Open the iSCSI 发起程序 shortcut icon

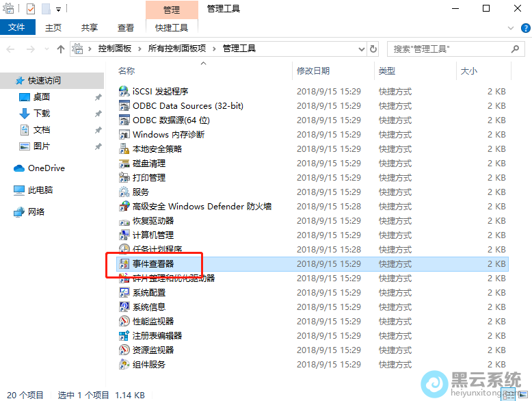(x=124, y=92)
